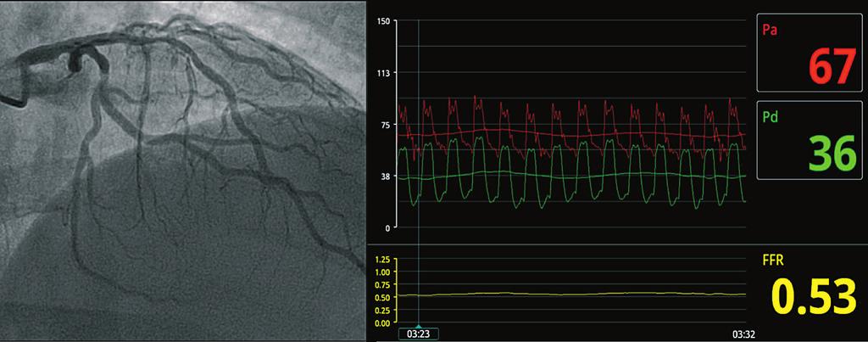Screen dimensions: 868x342
Task: Select the 03:23 timeline cursor marker
Action: [419, 334]
